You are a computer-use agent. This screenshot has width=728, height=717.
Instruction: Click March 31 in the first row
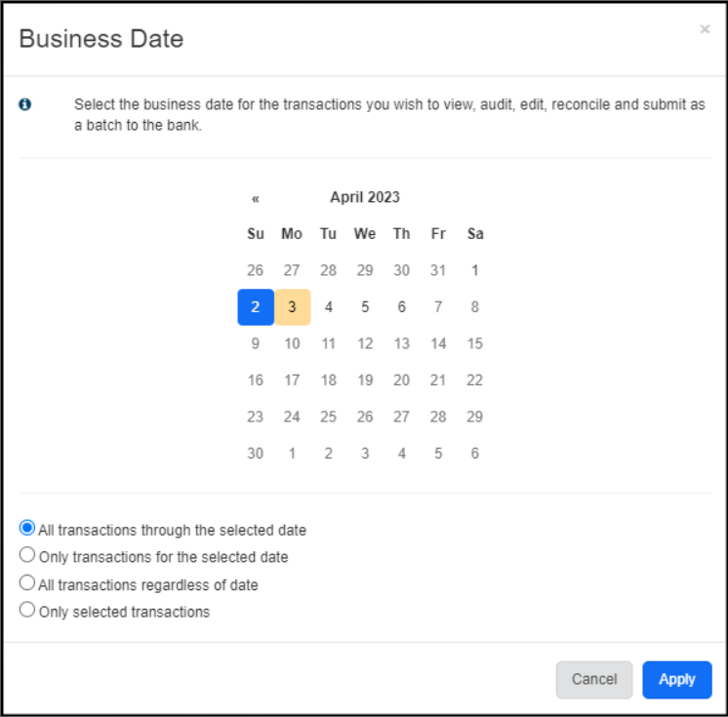[438, 270]
